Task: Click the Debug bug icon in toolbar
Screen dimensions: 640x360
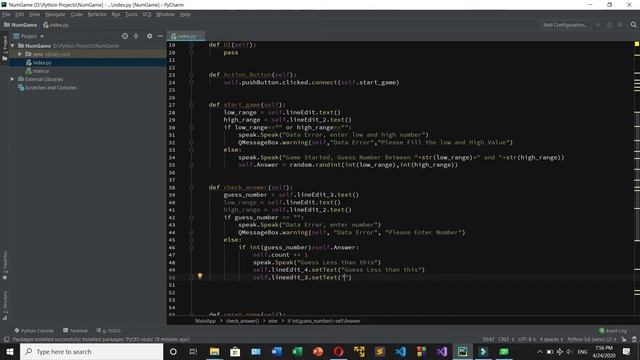Action: pos(609,25)
